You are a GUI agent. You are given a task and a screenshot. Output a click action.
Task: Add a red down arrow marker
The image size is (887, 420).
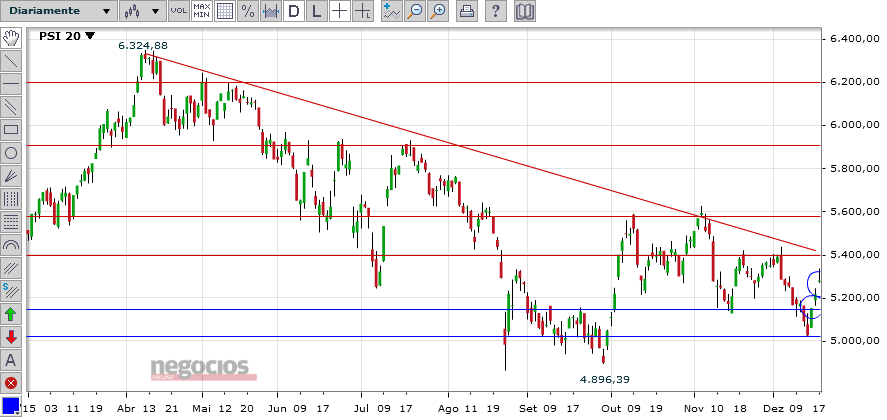(x=11, y=337)
